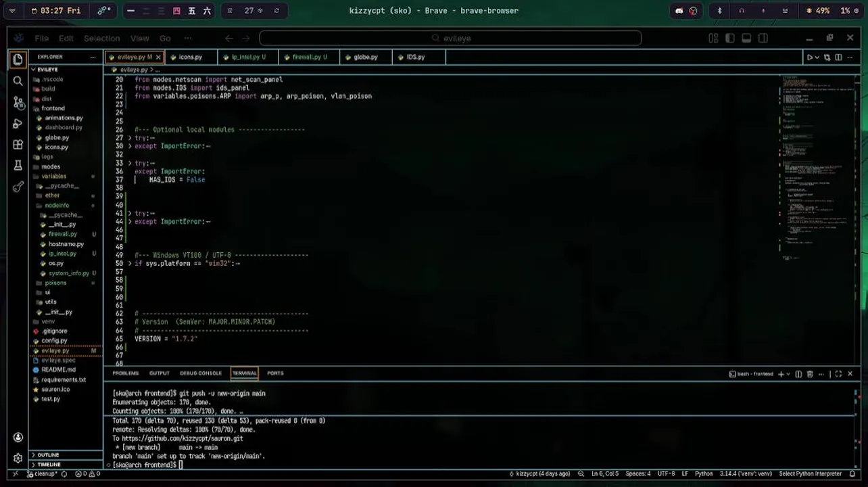The height and width of the screenshot is (487, 868).
Task: Switch to the ip_intel.py editor tab
Action: click(248, 57)
